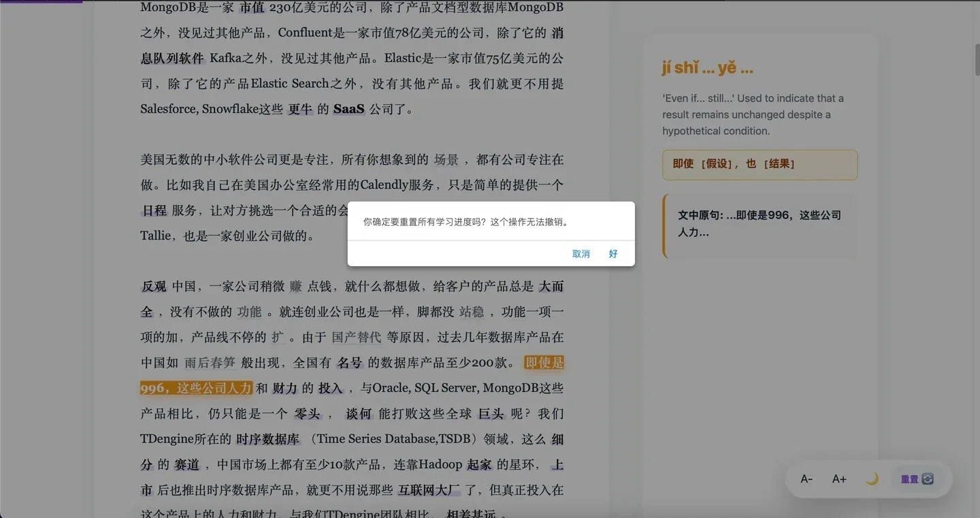Decrease font size with the A- button

(x=806, y=479)
